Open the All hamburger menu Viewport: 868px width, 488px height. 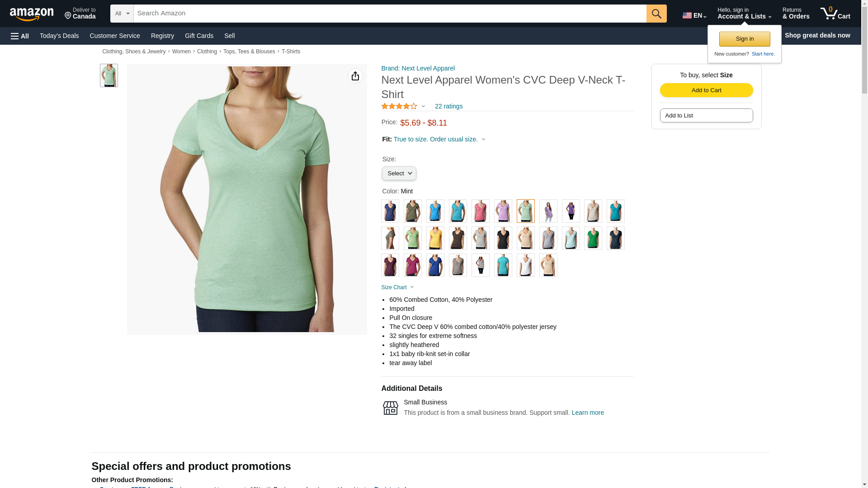point(20,36)
